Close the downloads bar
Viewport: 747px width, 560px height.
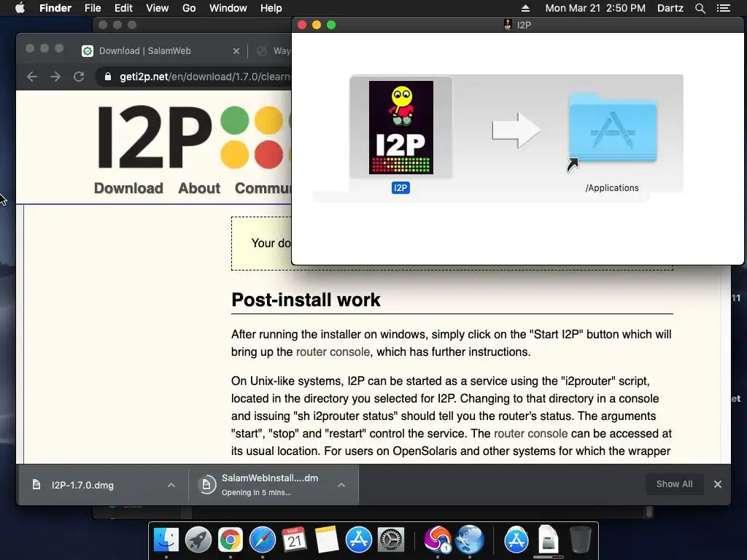718,484
